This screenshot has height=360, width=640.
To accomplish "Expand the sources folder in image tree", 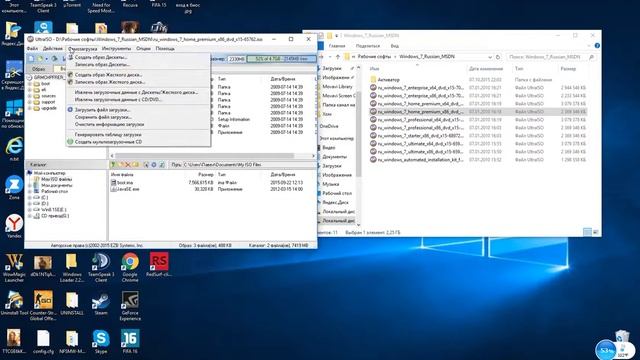I will coord(30,96).
